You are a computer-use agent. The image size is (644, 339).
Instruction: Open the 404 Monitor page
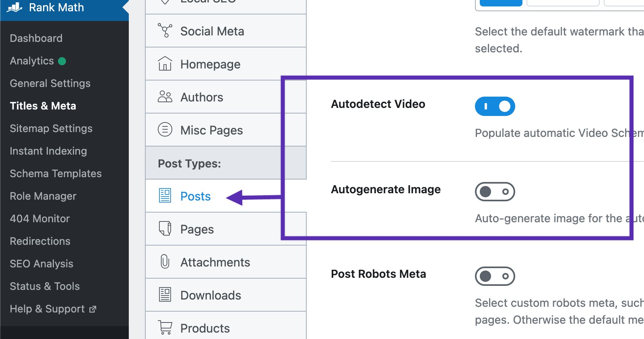click(x=40, y=219)
